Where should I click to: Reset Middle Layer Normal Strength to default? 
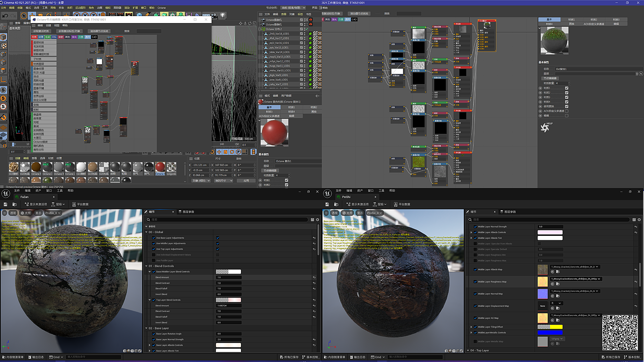click(635, 227)
